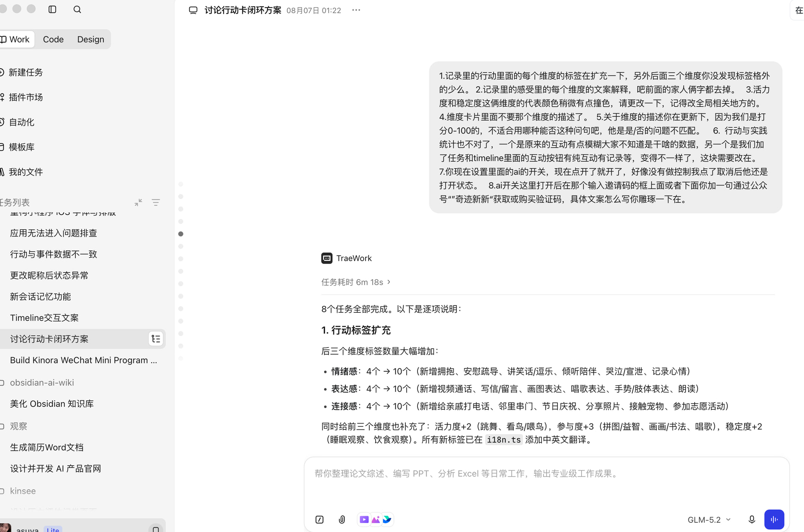Viewport: 804px width, 532px height.
Task: Click the user message bubble text
Action: pyautogui.click(x=605, y=137)
